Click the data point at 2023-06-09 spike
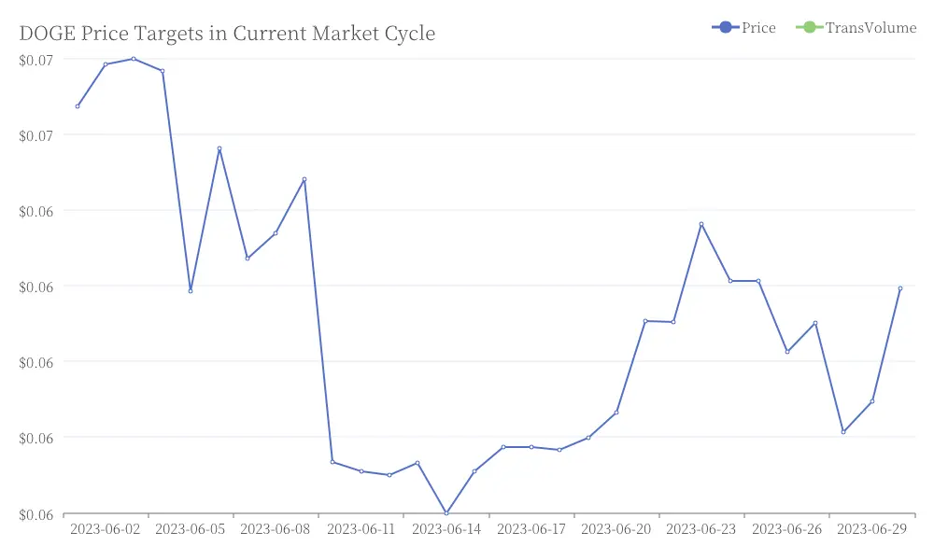The height and width of the screenshot is (560, 934). [x=304, y=179]
